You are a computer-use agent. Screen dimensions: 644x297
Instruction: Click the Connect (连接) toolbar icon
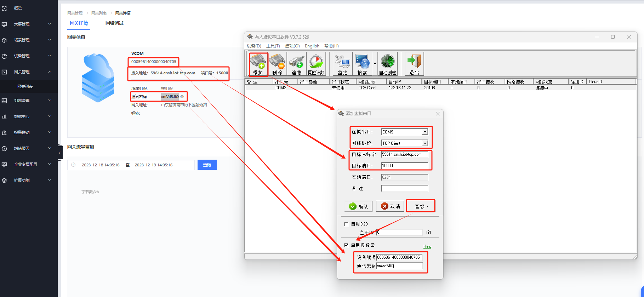297,64
